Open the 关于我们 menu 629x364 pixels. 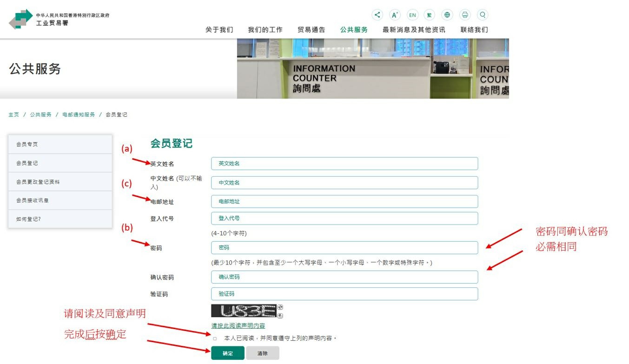click(219, 30)
